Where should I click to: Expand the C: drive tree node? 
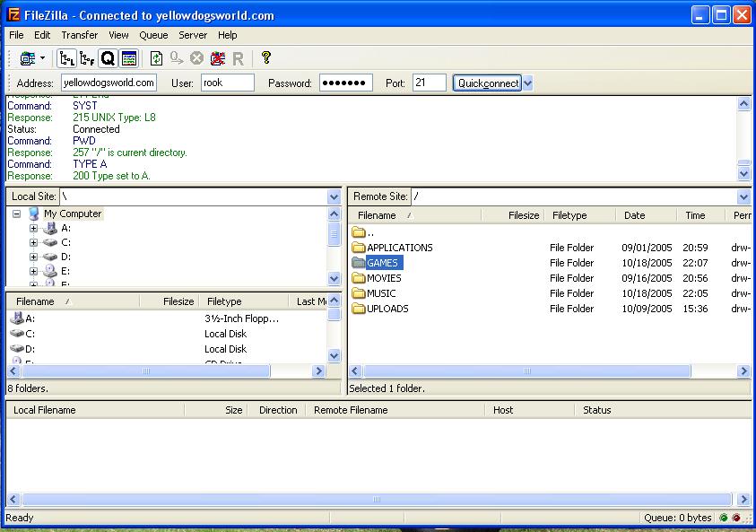tap(33, 242)
